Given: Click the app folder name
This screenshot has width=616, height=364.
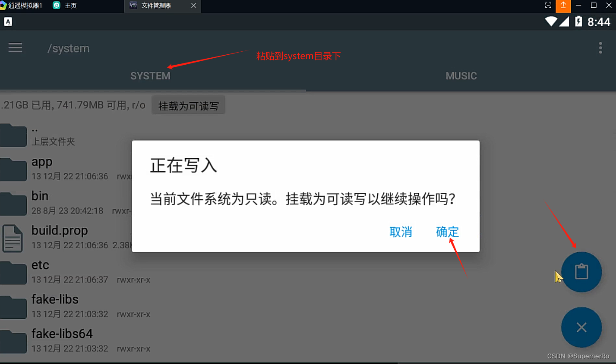Looking at the screenshot, I should click(42, 162).
